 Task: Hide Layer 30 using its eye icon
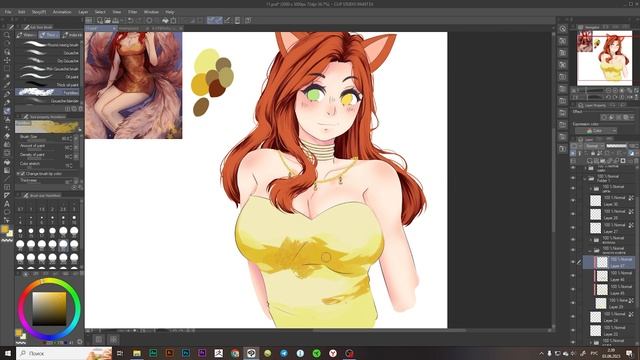coord(573,200)
